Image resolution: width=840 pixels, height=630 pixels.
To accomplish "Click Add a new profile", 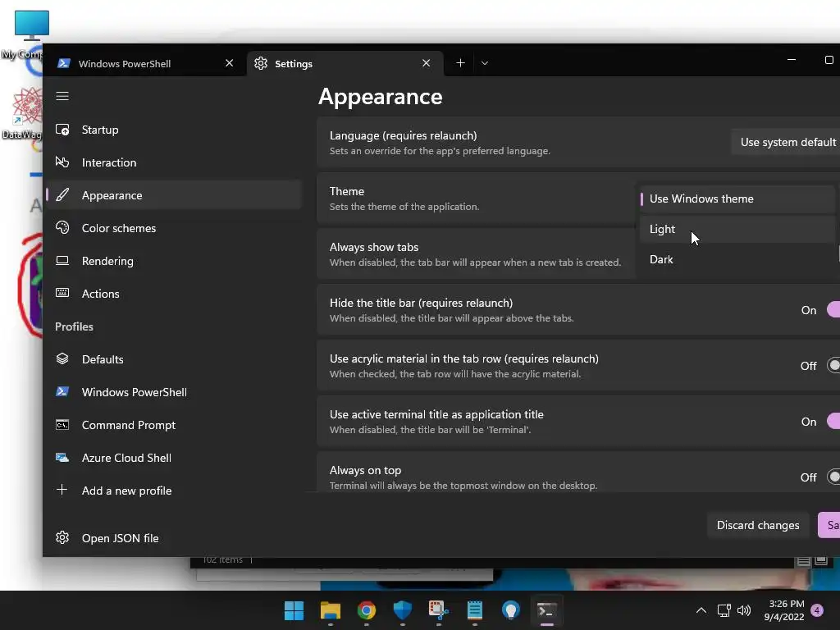I will [x=175, y=491].
